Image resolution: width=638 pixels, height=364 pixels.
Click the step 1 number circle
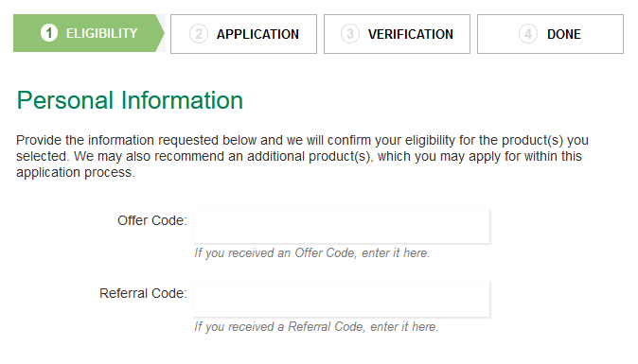(49, 33)
